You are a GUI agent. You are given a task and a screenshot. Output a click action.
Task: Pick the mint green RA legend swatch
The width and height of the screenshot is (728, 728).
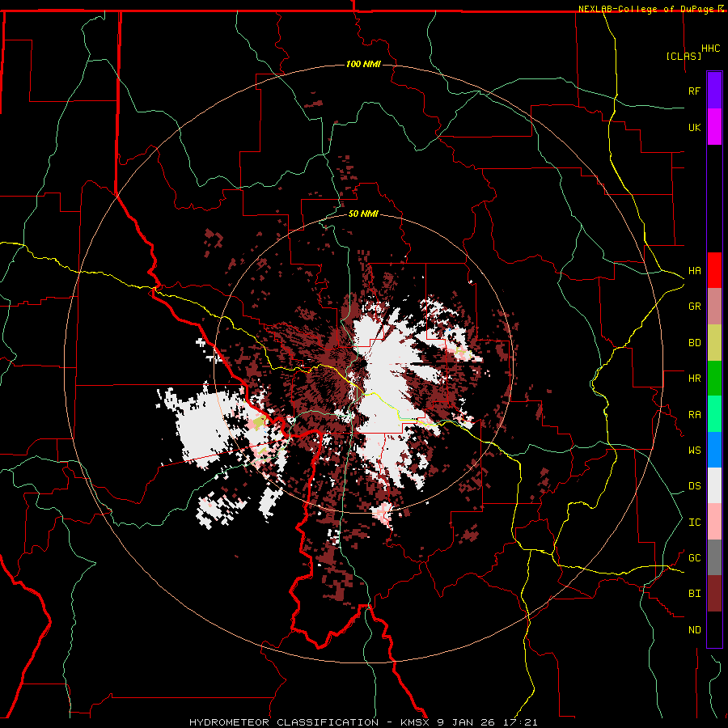(714, 414)
